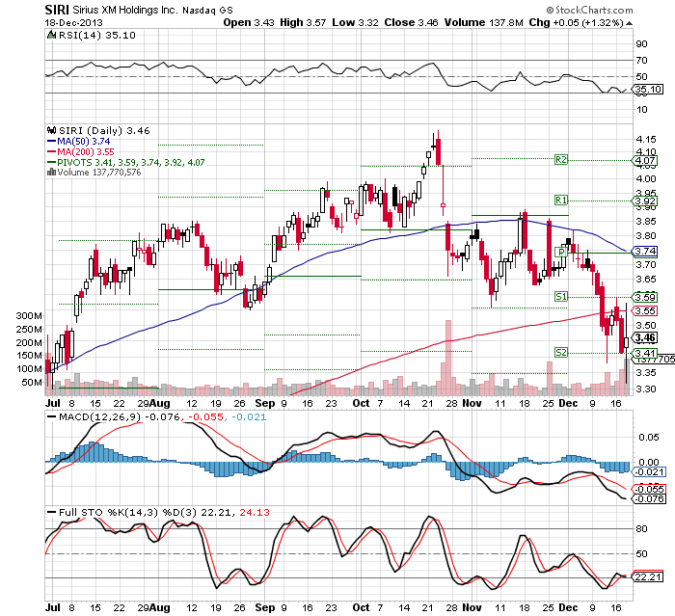The width and height of the screenshot is (675, 616).
Task: Click the High 3.57 value
Action: (x=303, y=23)
